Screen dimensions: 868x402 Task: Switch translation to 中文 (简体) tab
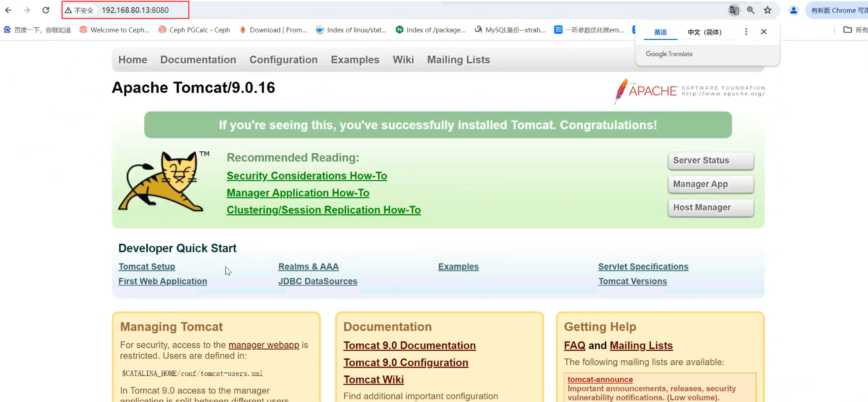[x=704, y=32]
